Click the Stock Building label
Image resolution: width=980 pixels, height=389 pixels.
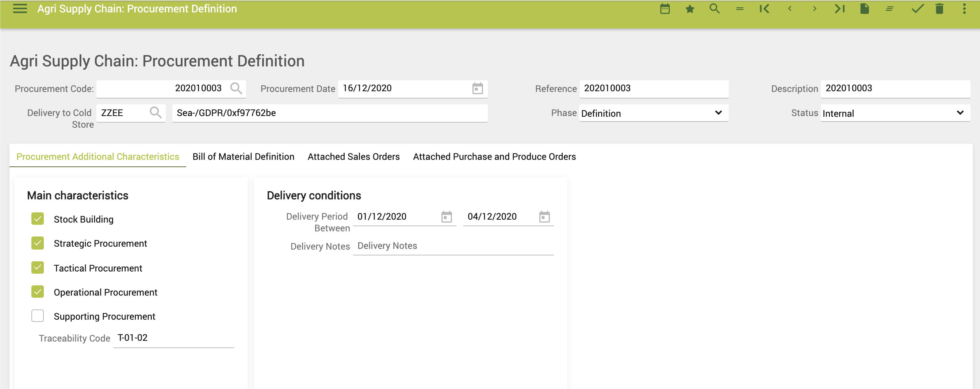point(84,219)
